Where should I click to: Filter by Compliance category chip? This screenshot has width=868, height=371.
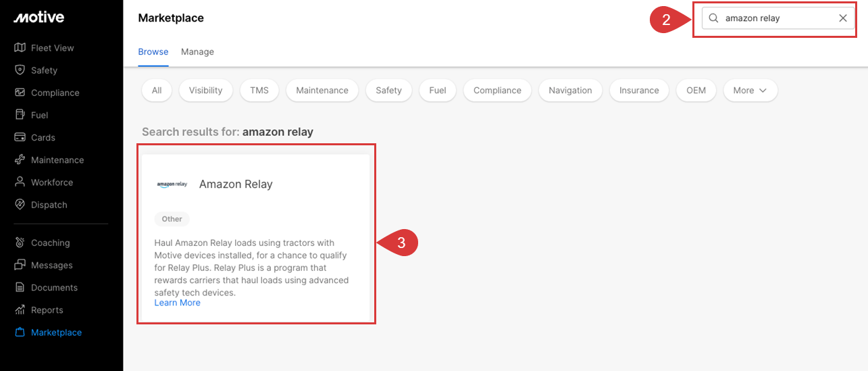497,90
